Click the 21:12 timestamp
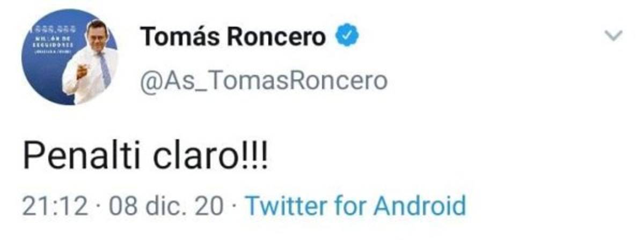The width and height of the screenshot is (644, 240). pos(55,206)
